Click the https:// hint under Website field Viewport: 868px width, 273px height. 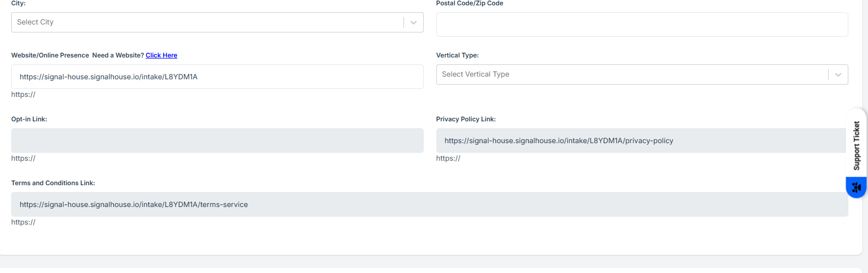pyautogui.click(x=23, y=95)
